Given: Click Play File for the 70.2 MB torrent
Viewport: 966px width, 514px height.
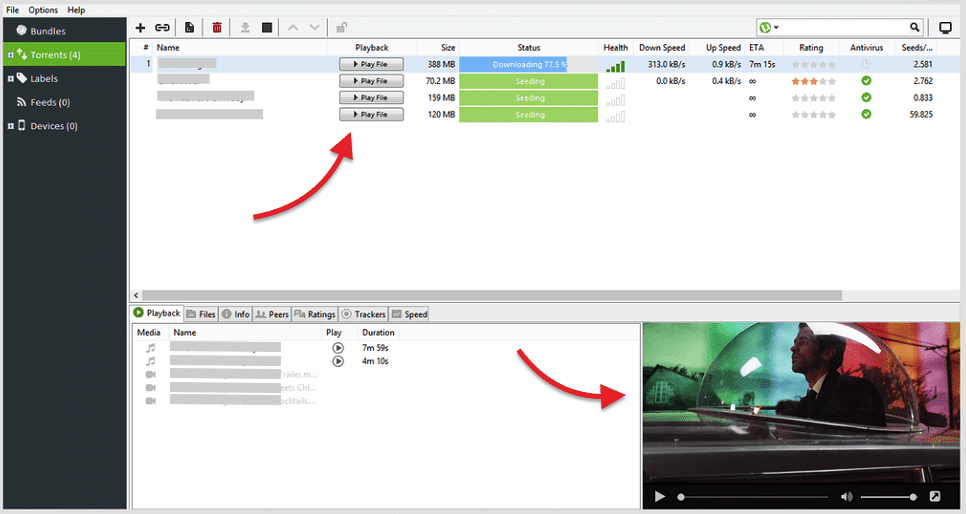Looking at the screenshot, I should pos(371,81).
